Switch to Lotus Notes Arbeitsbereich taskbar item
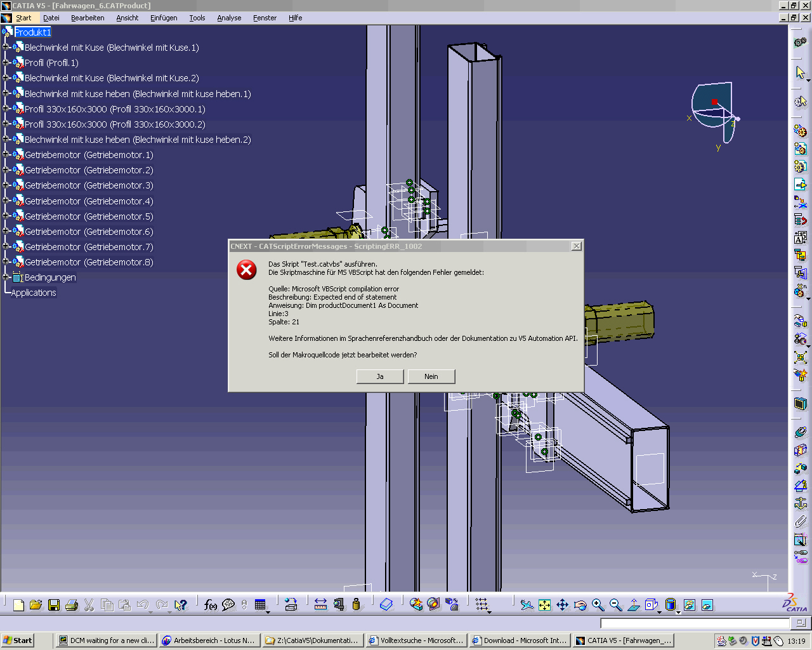 pos(210,640)
